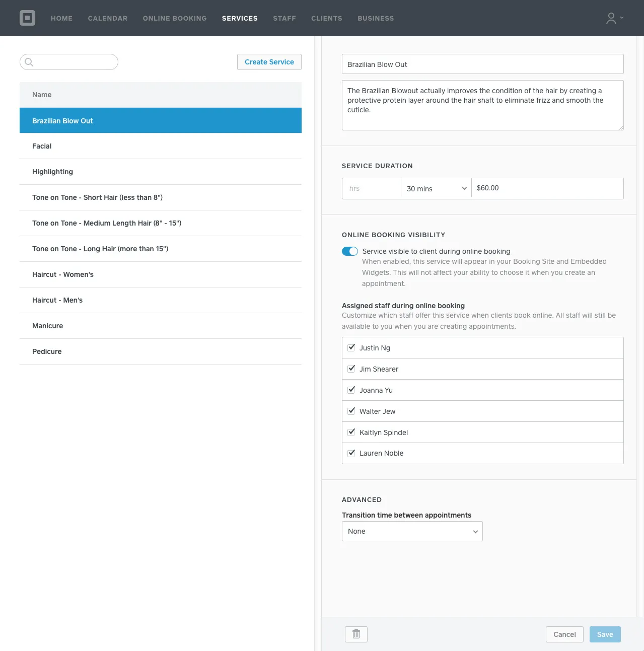Viewport: 644px width, 651px height.
Task: Click the Square logo icon
Action: (27, 18)
